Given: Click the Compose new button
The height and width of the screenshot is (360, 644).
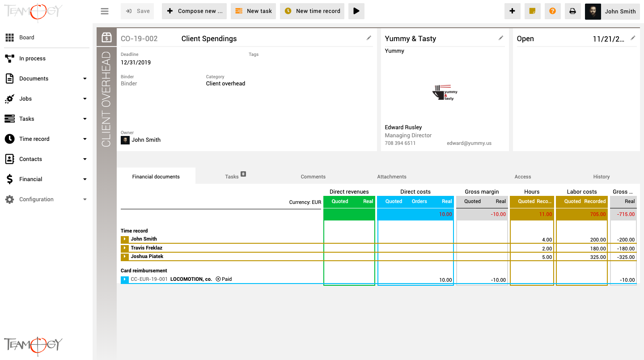Looking at the screenshot, I should click(194, 11).
